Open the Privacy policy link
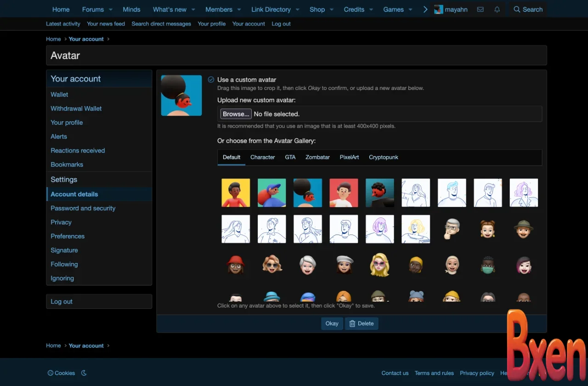 477,373
